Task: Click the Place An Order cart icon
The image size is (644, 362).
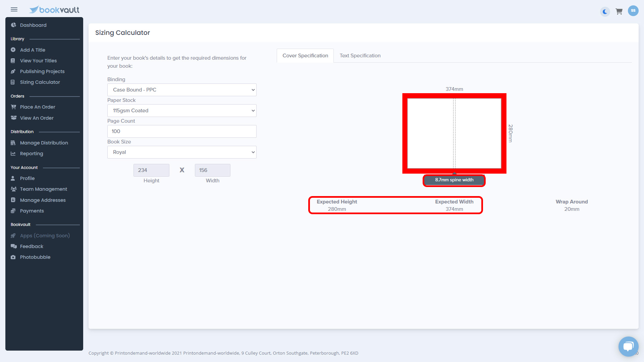Action: pos(13,107)
